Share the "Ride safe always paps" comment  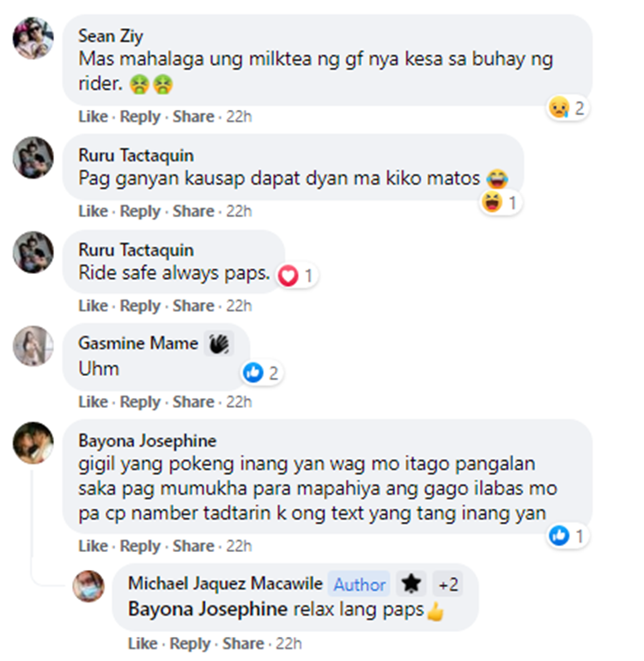click(x=193, y=306)
